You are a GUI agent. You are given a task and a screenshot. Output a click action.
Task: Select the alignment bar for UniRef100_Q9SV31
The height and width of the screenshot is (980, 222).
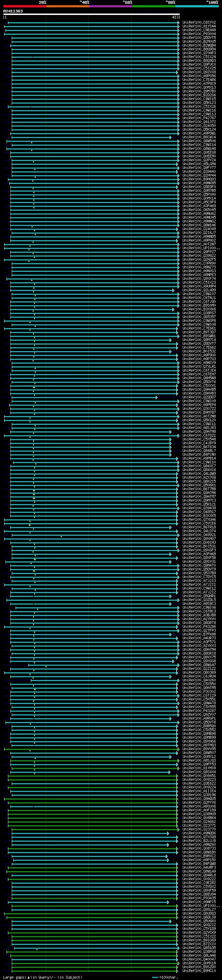tap(88, 561)
